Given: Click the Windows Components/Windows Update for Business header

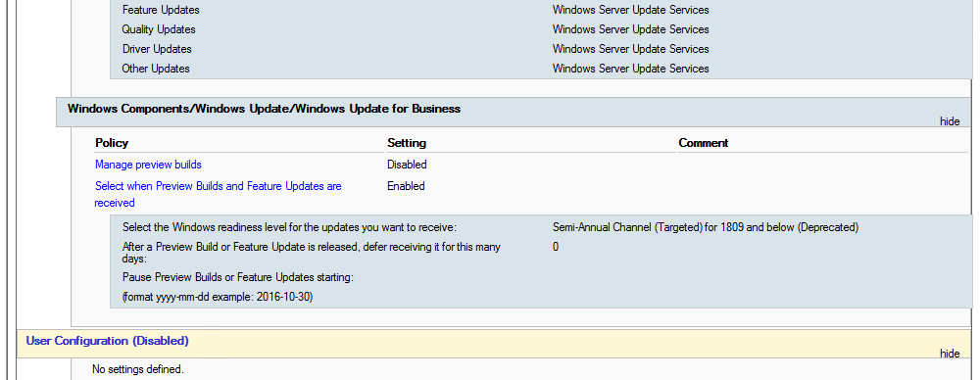Looking at the screenshot, I should coord(264,109).
